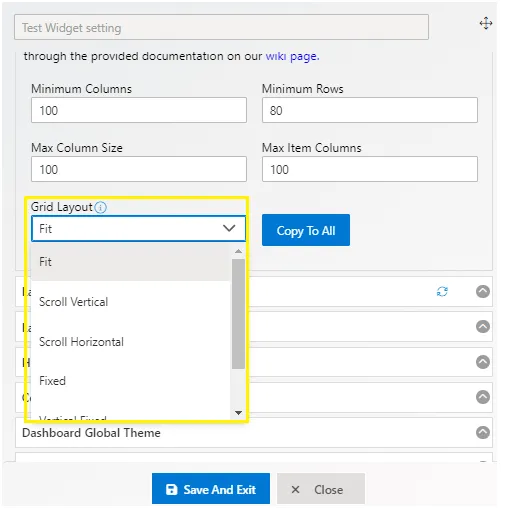The image size is (509, 508).
Task: Click the X icon beside Close
Action: pyautogui.click(x=295, y=489)
